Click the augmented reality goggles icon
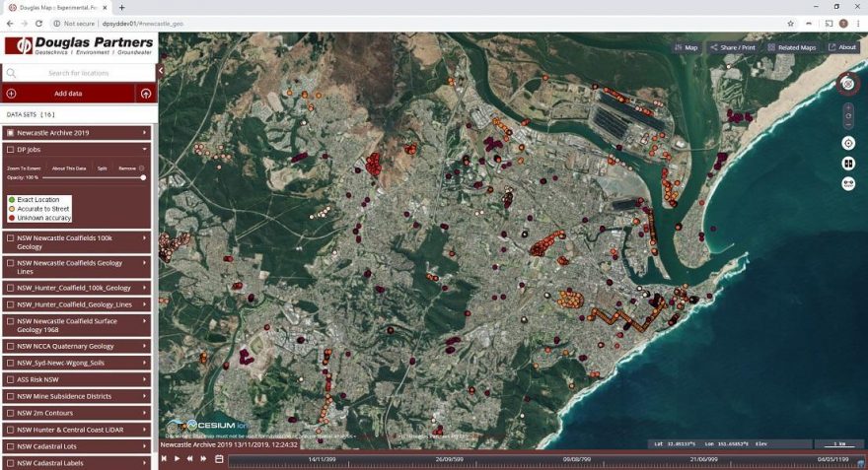 [848, 183]
